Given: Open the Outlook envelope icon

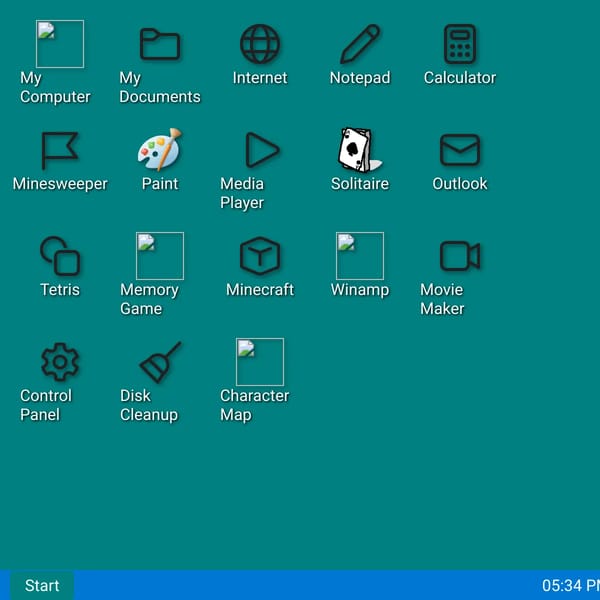Looking at the screenshot, I should (460, 150).
